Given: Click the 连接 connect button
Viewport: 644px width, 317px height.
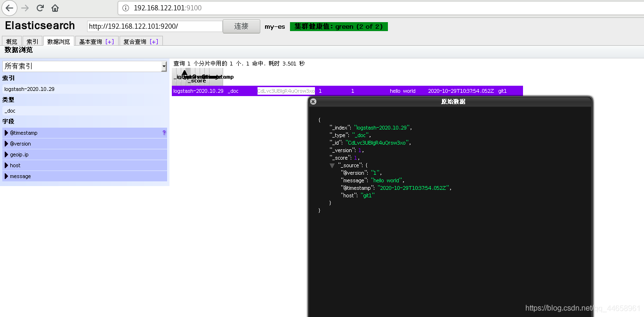Looking at the screenshot, I should pos(241,26).
